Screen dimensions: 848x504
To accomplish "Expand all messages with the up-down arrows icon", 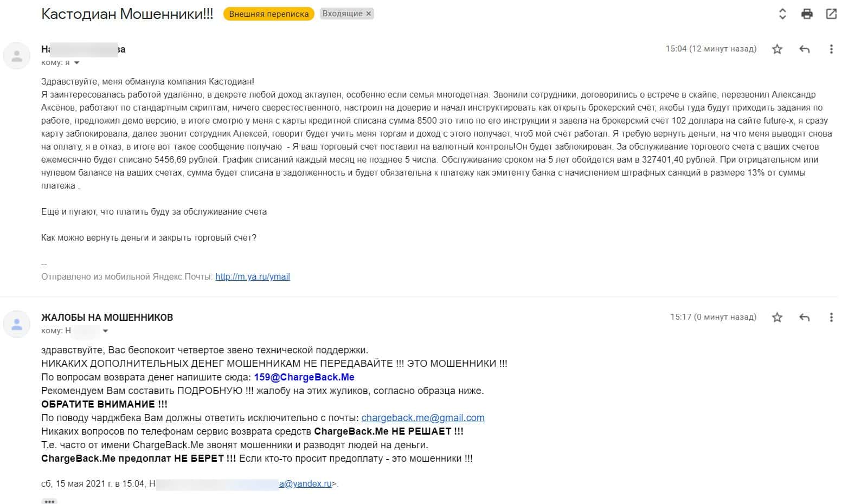I will coord(782,14).
